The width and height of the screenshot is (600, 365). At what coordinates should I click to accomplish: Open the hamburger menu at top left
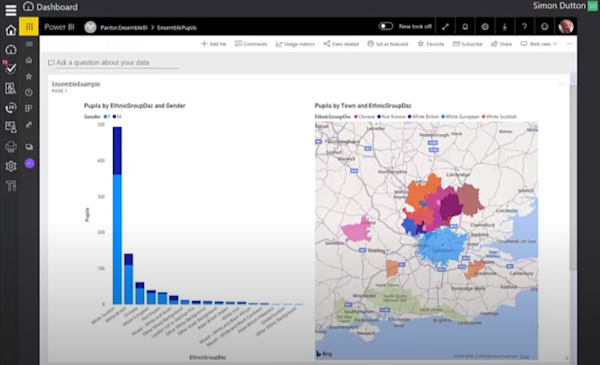[x=11, y=9]
